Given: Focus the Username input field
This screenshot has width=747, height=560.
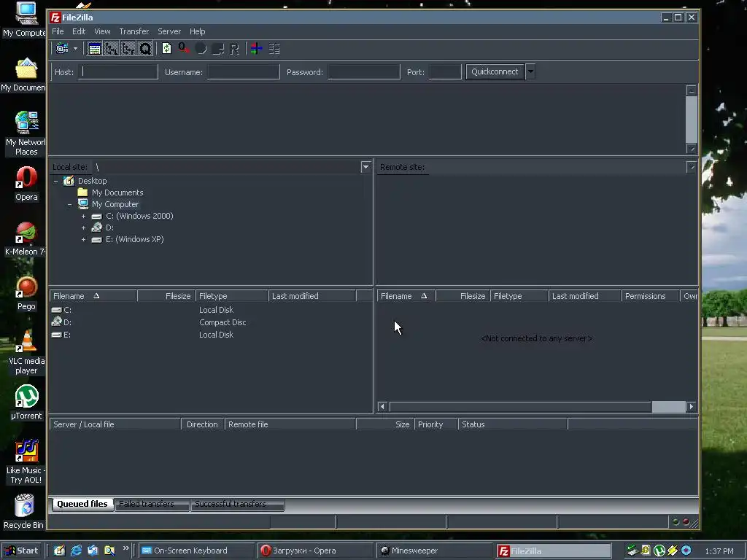Looking at the screenshot, I should point(244,72).
